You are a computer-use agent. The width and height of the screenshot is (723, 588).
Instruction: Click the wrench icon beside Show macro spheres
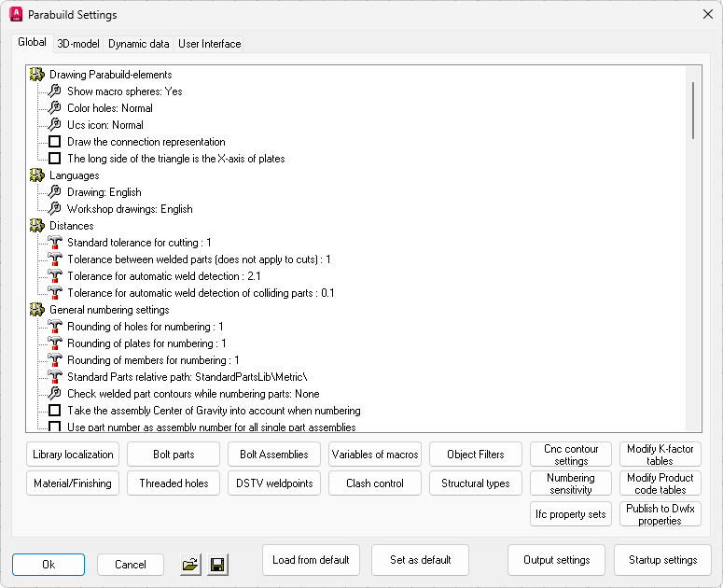pos(54,91)
